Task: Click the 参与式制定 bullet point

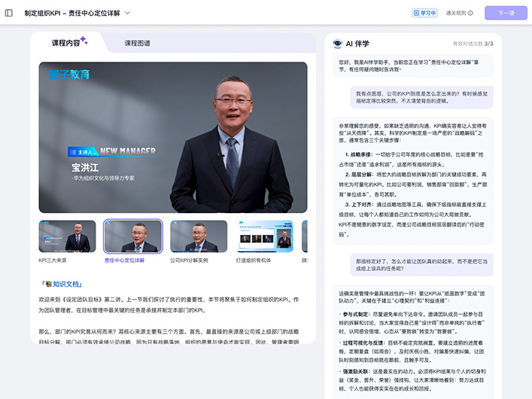Action: coord(412,323)
